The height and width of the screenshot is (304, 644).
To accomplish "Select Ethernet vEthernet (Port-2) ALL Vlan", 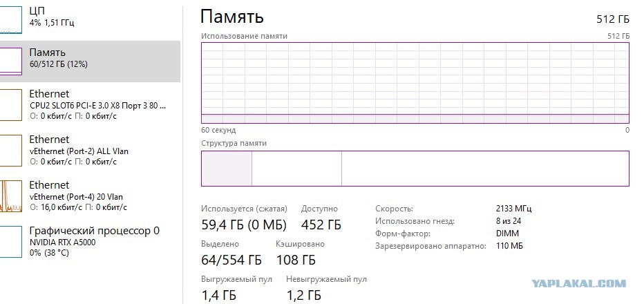I will click(90, 151).
